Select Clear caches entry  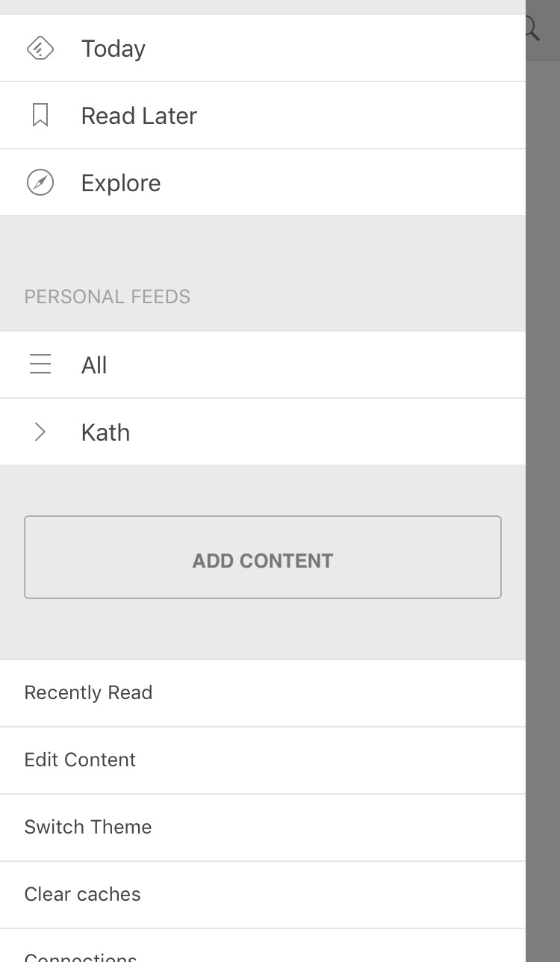(263, 895)
